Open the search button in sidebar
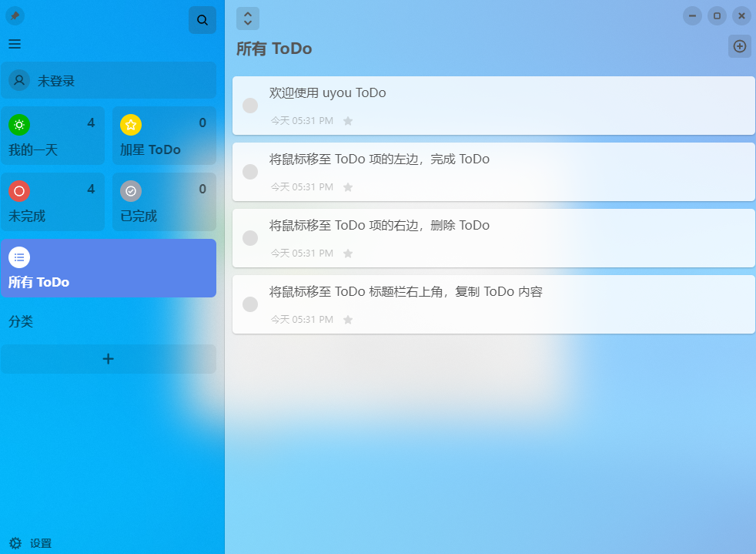 pos(202,20)
